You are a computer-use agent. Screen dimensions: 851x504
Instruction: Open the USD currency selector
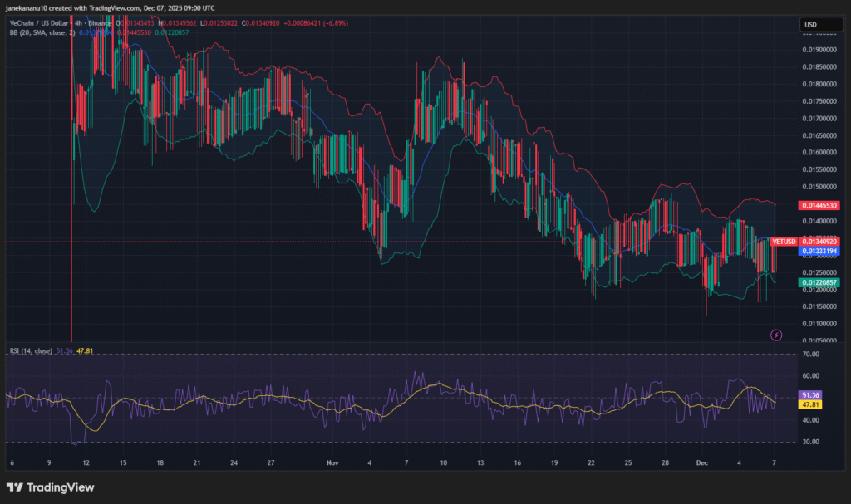coord(819,24)
